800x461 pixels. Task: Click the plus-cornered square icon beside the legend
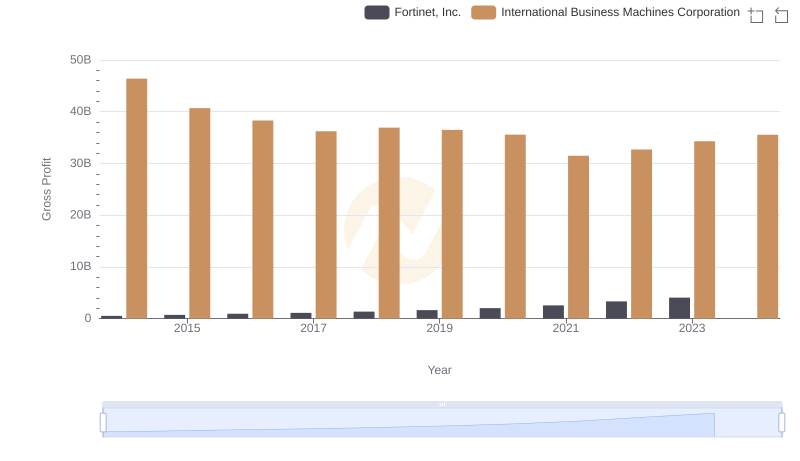[756, 14]
